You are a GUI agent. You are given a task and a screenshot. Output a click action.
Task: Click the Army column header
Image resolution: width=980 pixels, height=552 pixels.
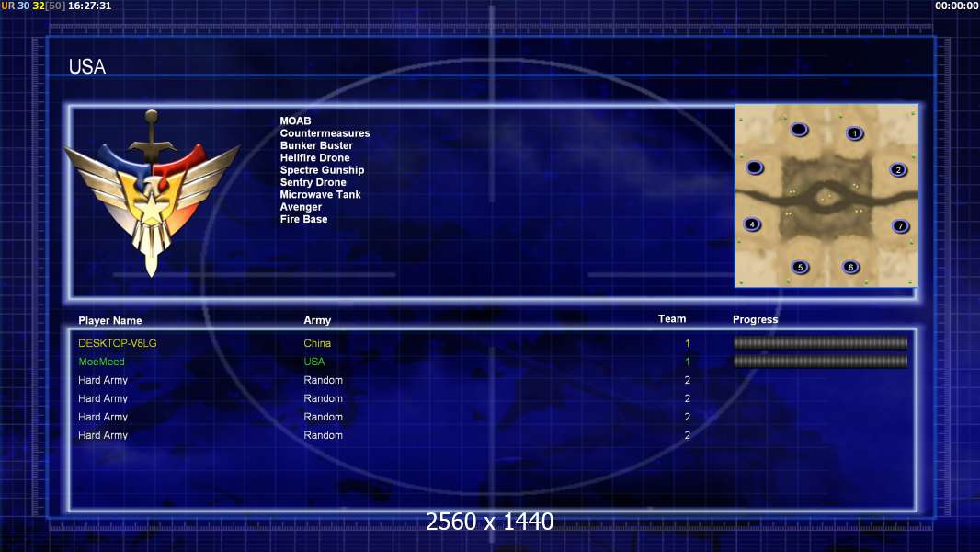coord(317,320)
